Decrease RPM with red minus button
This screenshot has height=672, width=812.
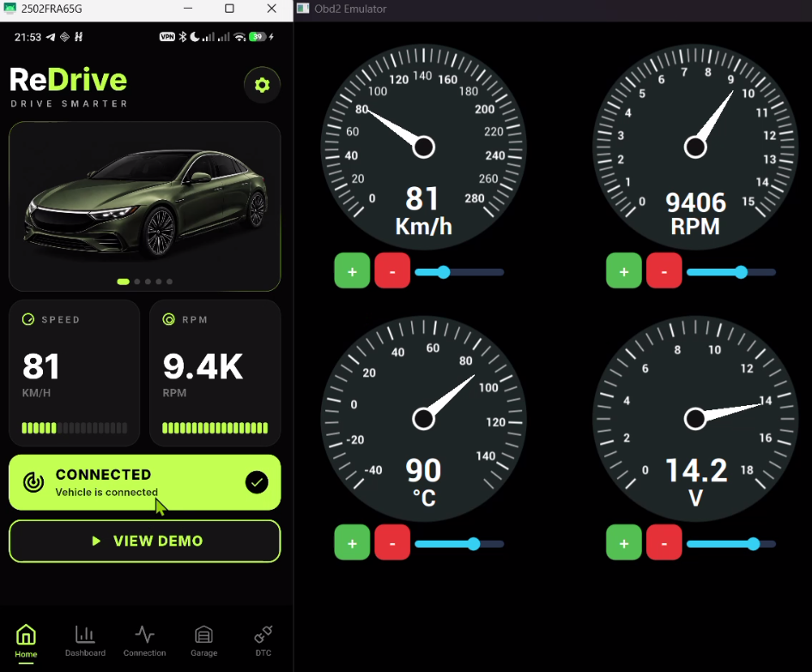pyautogui.click(x=664, y=270)
